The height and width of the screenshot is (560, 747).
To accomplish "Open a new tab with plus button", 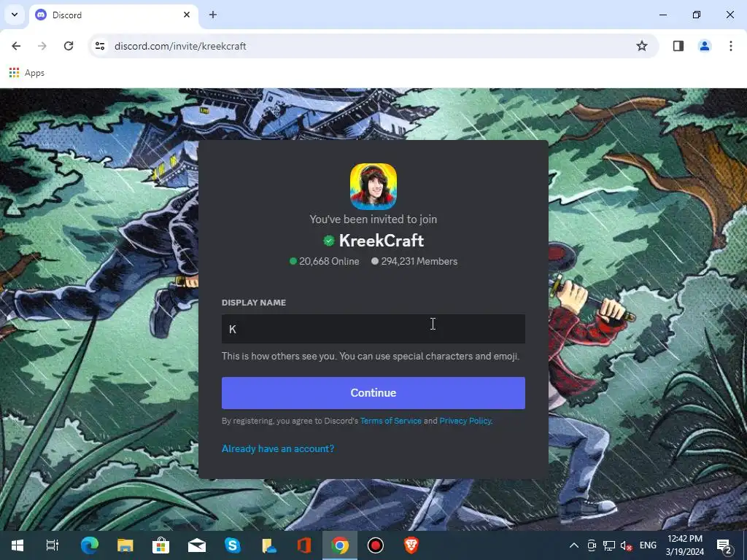I will pyautogui.click(x=213, y=15).
